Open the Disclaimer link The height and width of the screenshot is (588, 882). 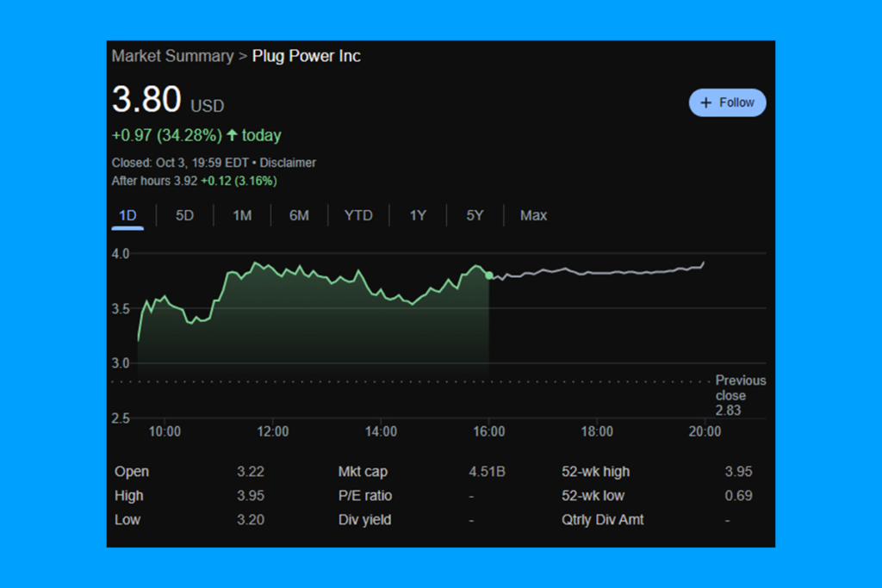(x=288, y=163)
